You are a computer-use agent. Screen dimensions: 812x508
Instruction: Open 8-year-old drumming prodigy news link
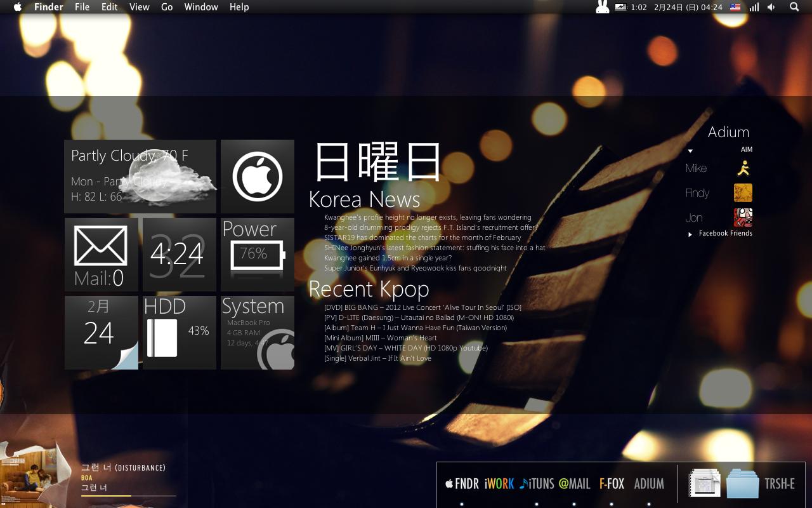click(x=431, y=227)
